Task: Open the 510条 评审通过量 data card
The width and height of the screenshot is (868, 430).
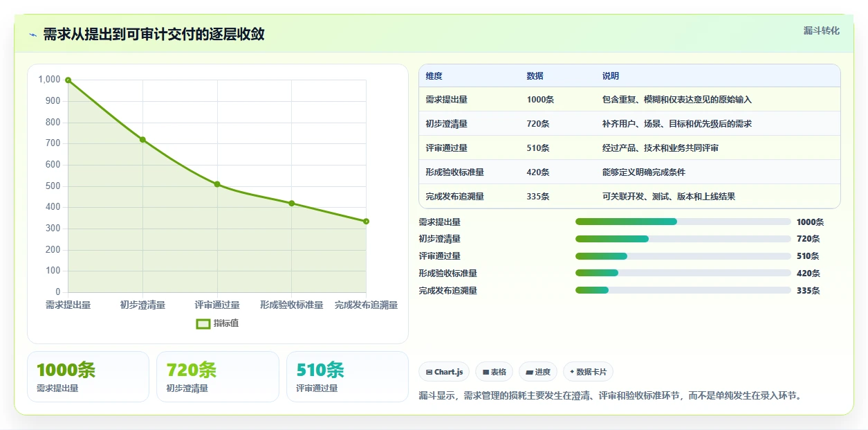Action: pyautogui.click(x=347, y=377)
